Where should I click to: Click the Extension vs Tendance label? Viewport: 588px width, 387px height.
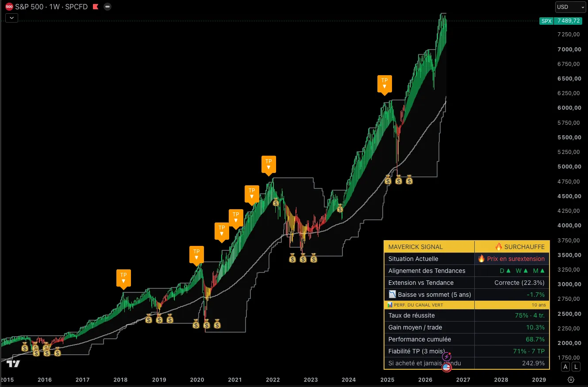(421, 283)
